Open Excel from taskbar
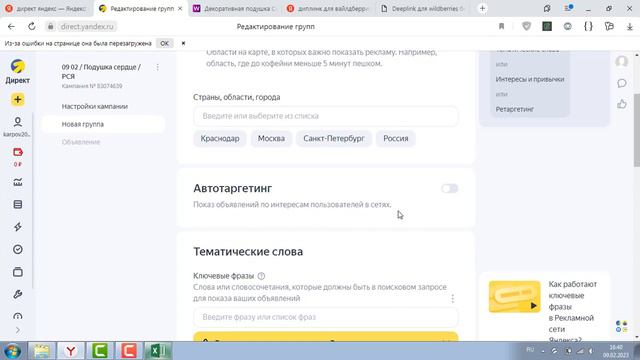Image resolution: width=640 pixels, height=360 pixels. (x=158, y=351)
